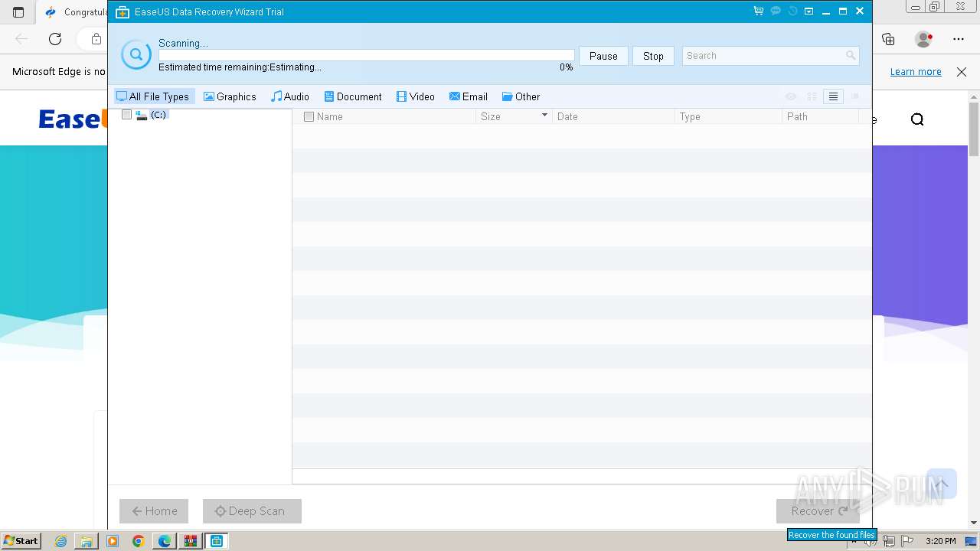The width and height of the screenshot is (980, 551).
Task: Launch Google Chrome from taskbar
Action: pyautogui.click(x=139, y=541)
